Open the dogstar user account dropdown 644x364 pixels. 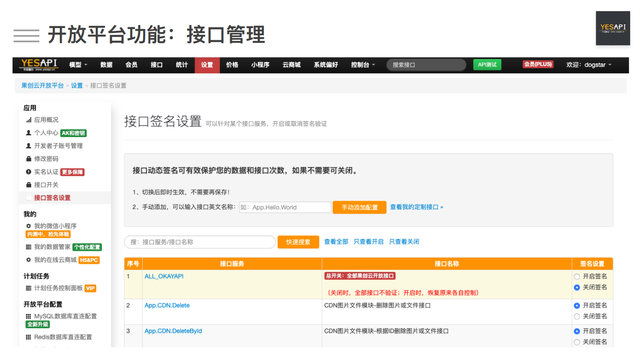click(x=589, y=65)
